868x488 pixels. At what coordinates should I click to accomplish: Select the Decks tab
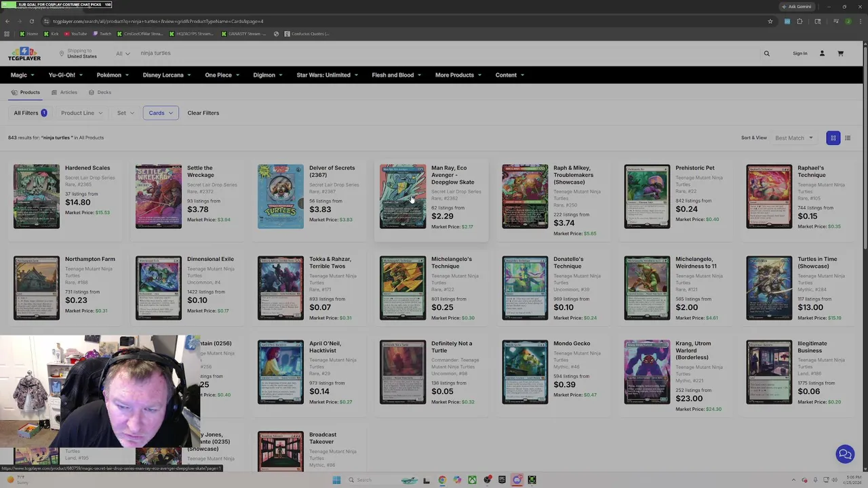coord(100,92)
